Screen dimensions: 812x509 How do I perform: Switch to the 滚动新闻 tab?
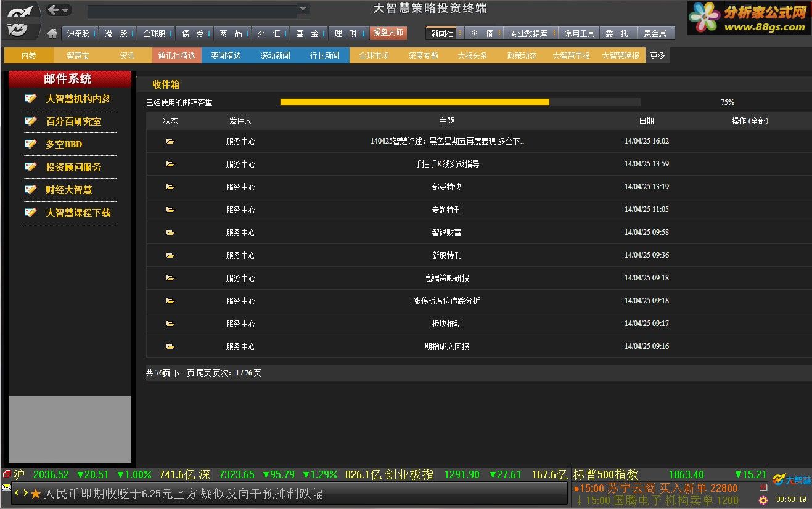(276, 55)
